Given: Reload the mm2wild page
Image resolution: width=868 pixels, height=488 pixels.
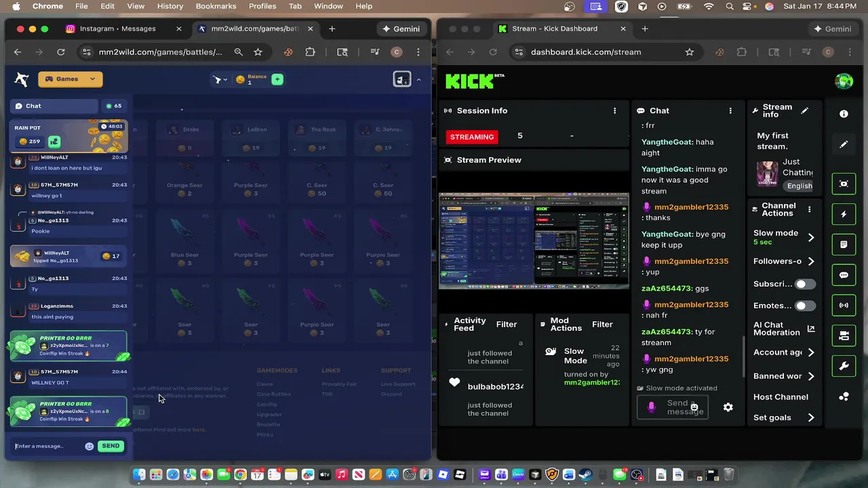Looking at the screenshot, I should (61, 52).
